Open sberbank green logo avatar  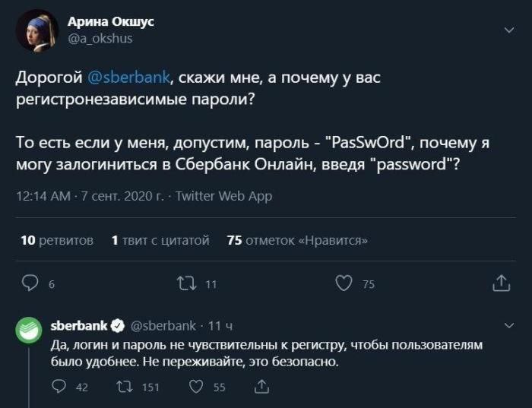tap(29, 331)
